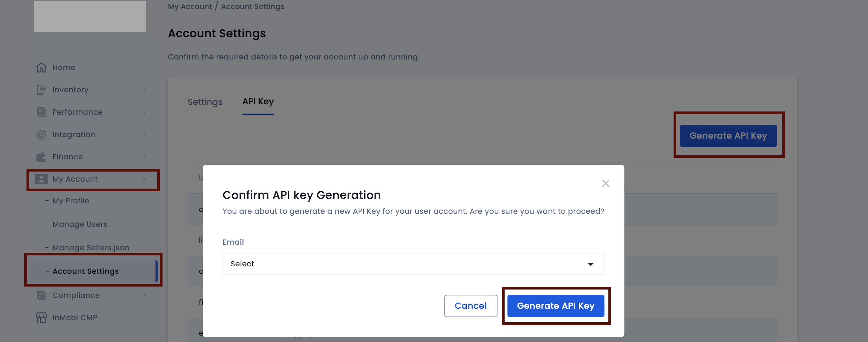Click the Performance report icon
Viewport: 868px width, 342px height.
[41, 112]
